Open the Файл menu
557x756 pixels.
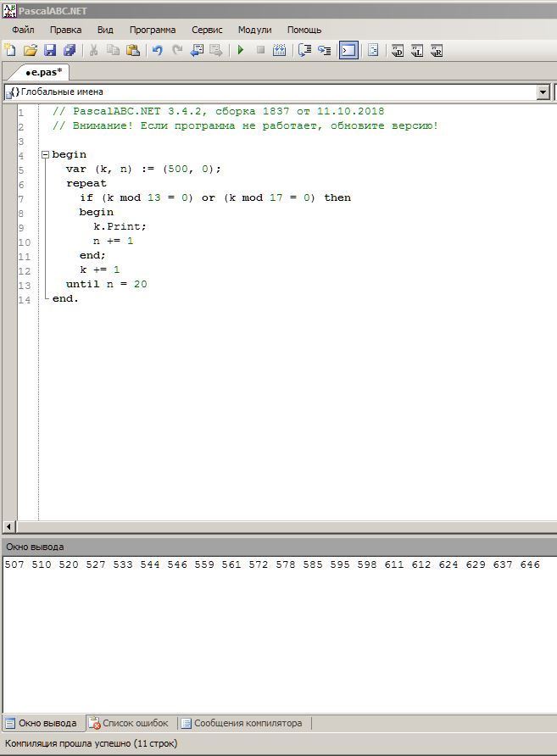pyautogui.click(x=23, y=30)
